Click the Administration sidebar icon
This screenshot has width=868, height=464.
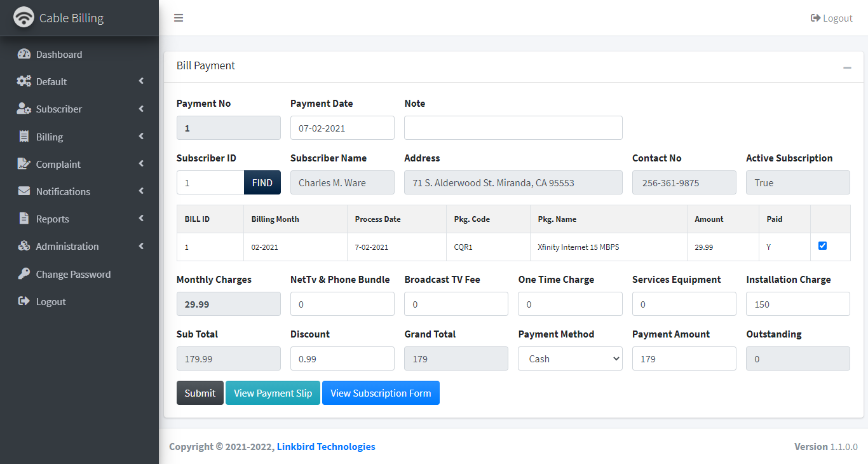pyautogui.click(x=24, y=246)
